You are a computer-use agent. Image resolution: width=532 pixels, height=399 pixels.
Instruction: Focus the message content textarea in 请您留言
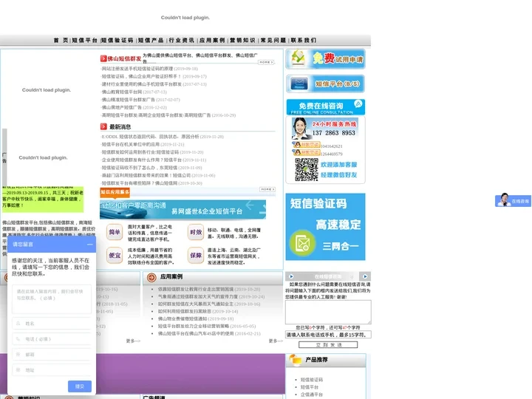pyautogui.click(x=52, y=299)
